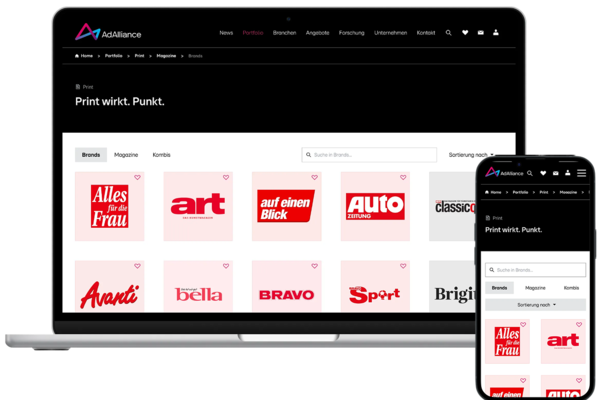Favorite the Avanti brand on laptop
Viewport: 600px width, 400px height.
(x=137, y=266)
